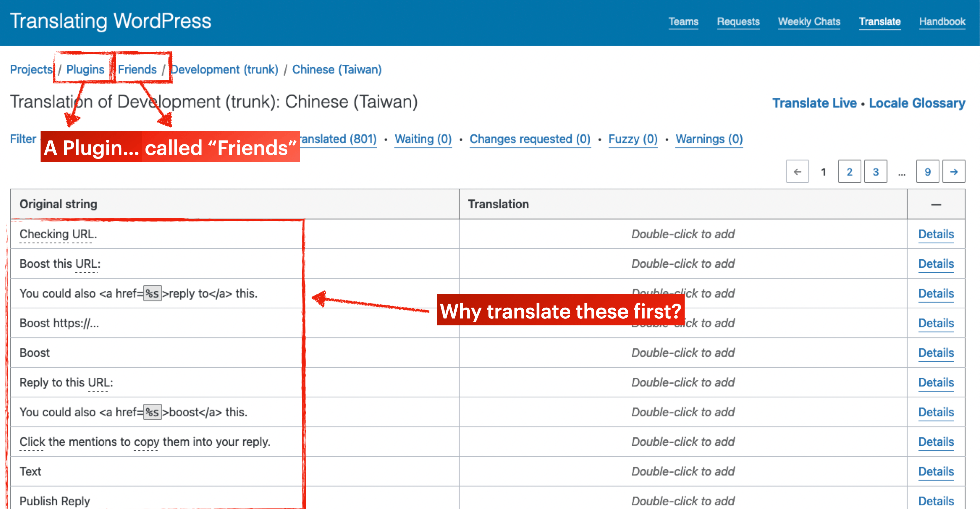This screenshot has height=509, width=980.
Task: Click translation cell for 'Text' row
Action: tap(683, 471)
